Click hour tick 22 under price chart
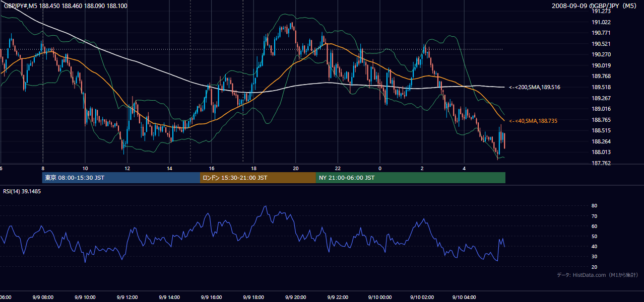The width and height of the screenshot is (644, 302). (x=338, y=168)
